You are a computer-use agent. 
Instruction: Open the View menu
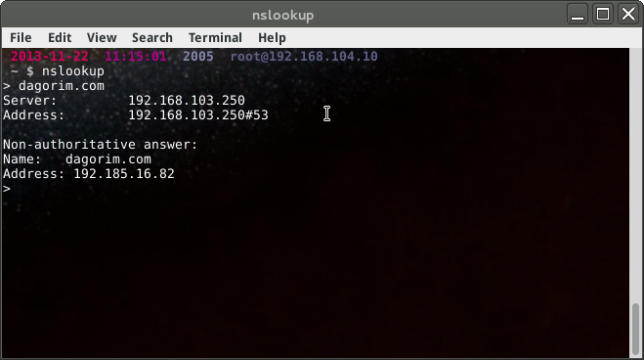pyautogui.click(x=102, y=38)
